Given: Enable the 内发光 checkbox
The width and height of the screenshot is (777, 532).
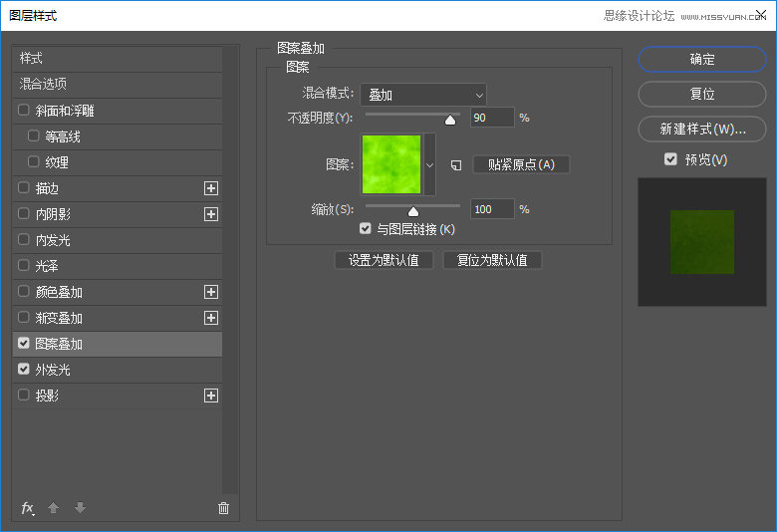Looking at the screenshot, I should (x=23, y=239).
